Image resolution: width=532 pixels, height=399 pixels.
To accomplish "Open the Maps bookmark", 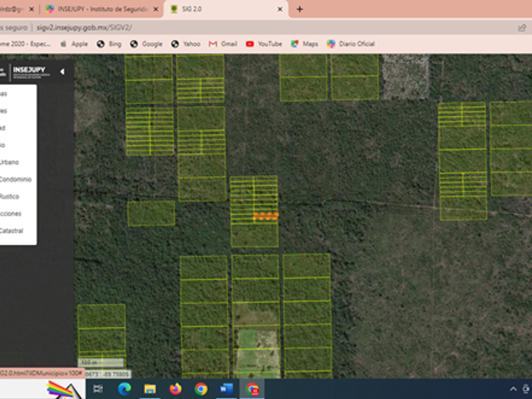I will click(304, 44).
